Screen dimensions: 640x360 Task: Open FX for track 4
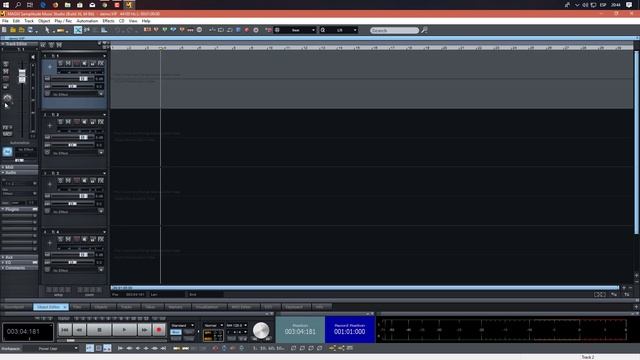101,239
